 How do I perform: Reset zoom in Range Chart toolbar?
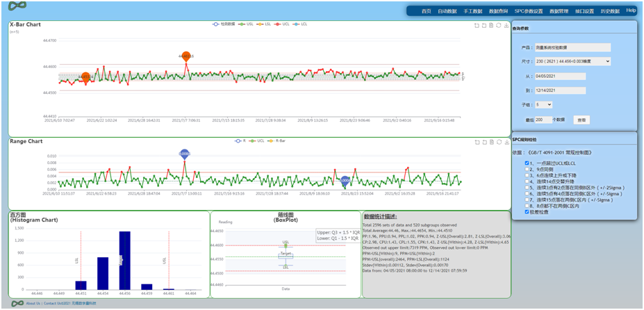tap(484, 142)
